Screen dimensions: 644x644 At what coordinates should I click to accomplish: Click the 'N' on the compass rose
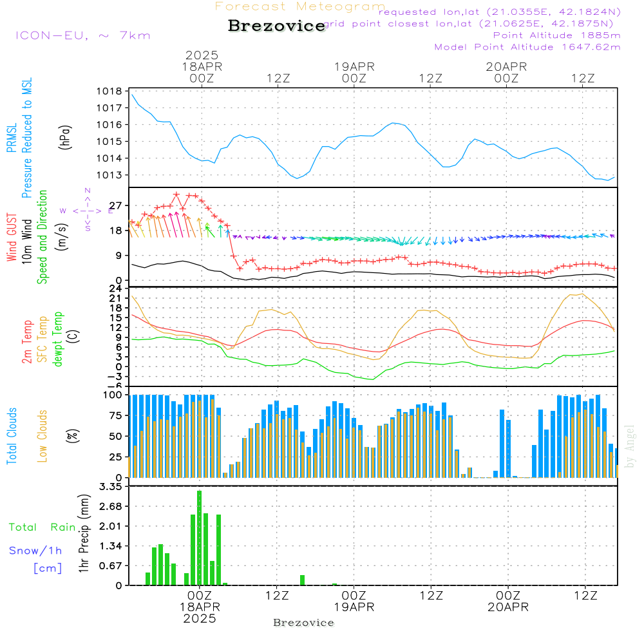click(88, 191)
